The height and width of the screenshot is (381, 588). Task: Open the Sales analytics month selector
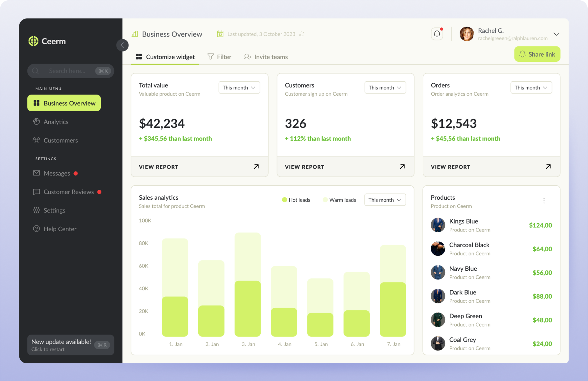click(x=385, y=200)
